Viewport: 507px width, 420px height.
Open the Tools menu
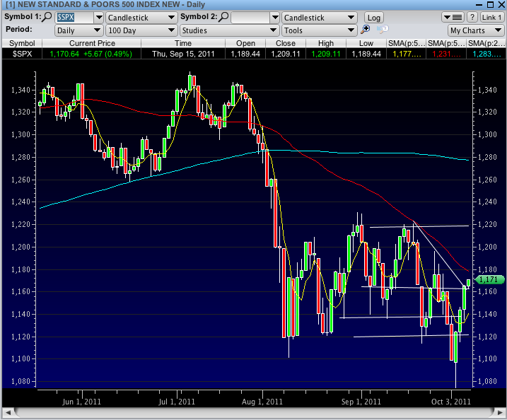(x=319, y=30)
